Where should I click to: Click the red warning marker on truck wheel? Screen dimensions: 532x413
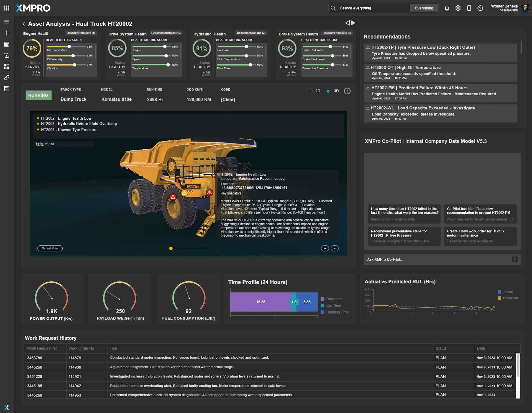[x=173, y=197]
